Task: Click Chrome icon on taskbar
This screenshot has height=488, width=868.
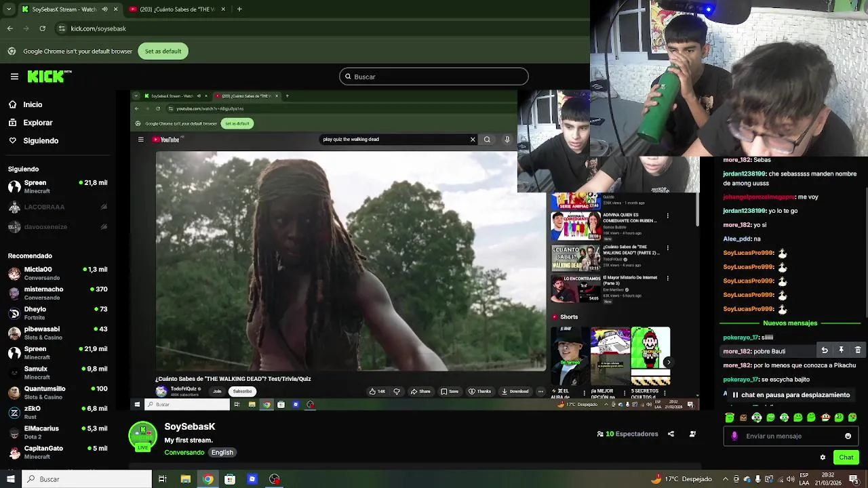Action: point(208,479)
